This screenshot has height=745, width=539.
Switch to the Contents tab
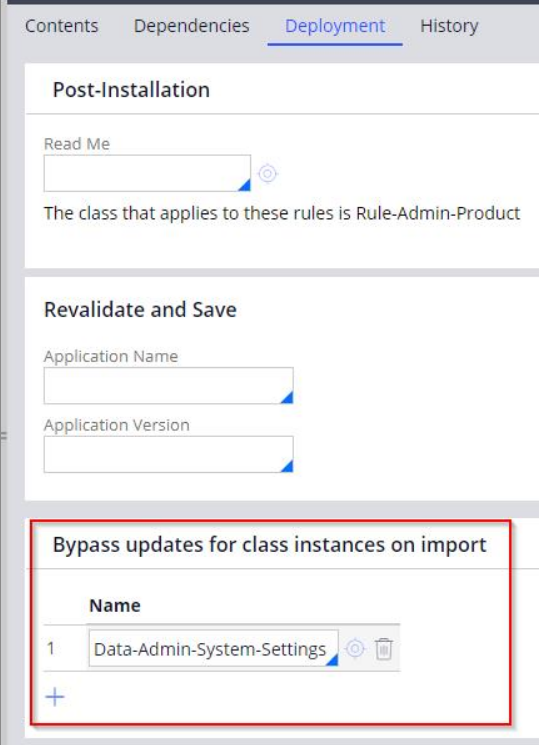point(62,26)
